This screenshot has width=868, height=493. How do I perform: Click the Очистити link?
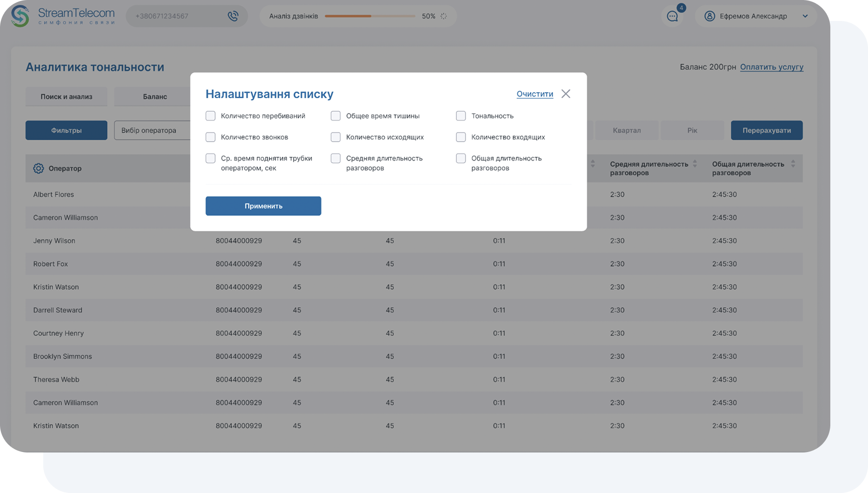tap(535, 94)
